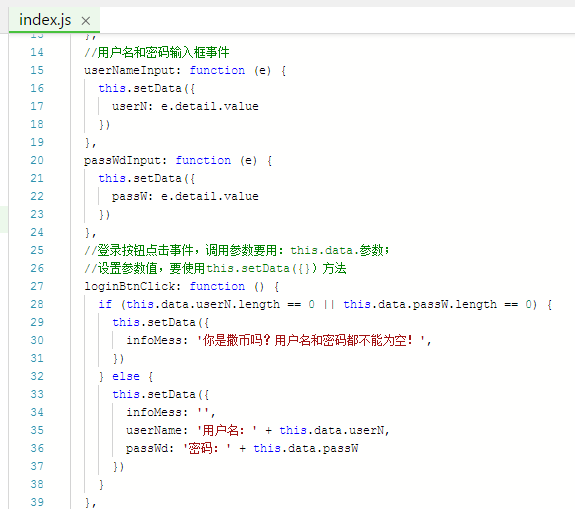Click on 'loginBtnClick' function name
The width and height of the screenshot is (575, 509).
[129, 286]
